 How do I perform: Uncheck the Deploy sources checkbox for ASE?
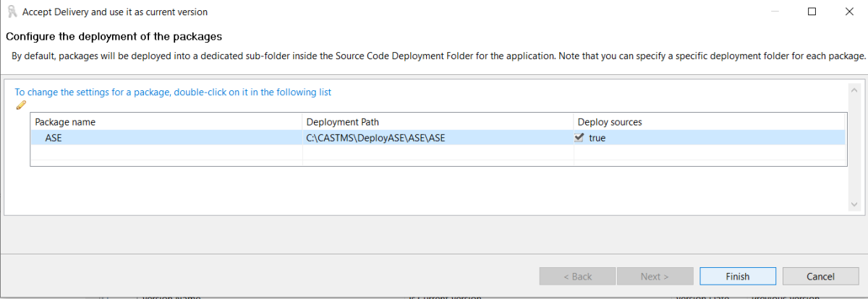579,138
